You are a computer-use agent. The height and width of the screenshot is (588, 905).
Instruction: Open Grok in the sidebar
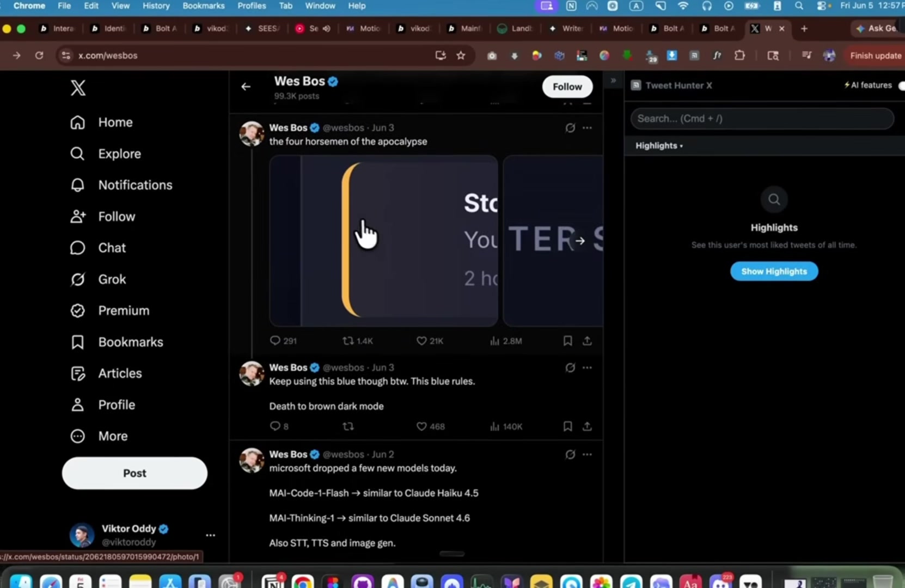[98, 279]
